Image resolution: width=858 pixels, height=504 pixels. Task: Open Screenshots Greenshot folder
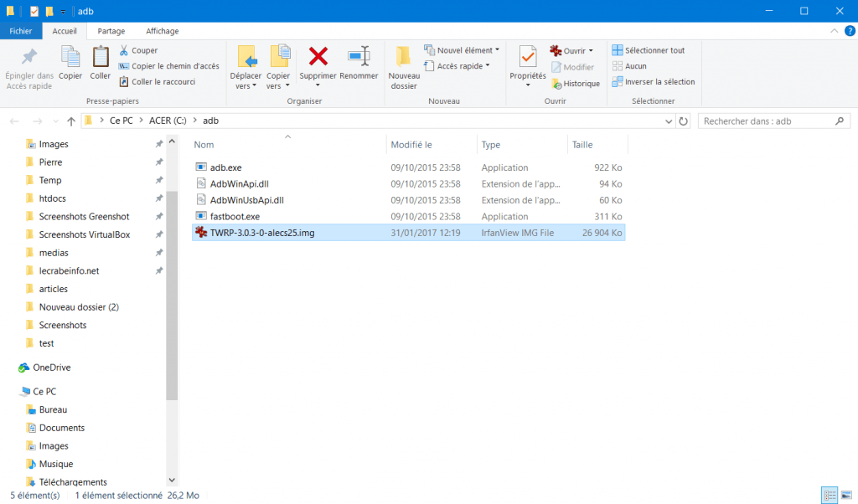coord(84,217)
